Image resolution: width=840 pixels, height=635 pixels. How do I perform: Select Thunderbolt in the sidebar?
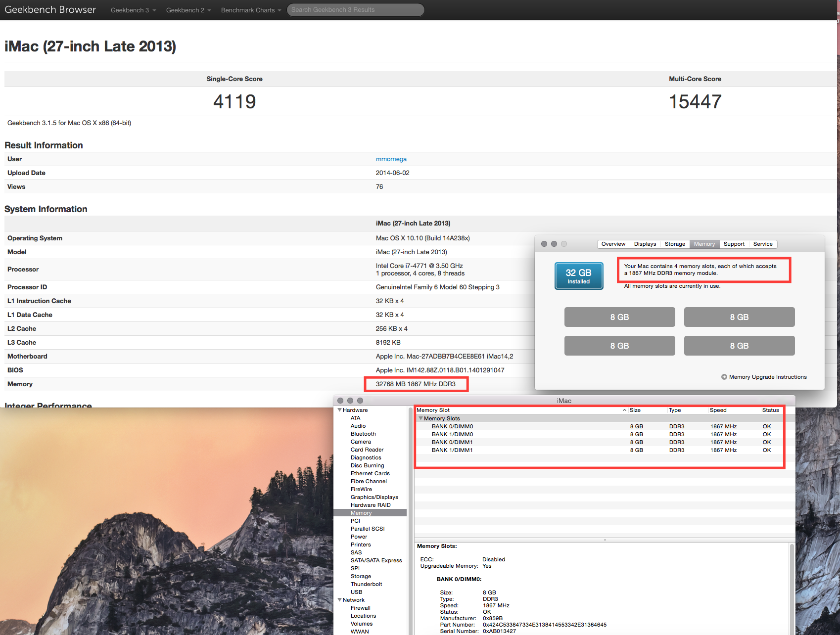pos(366,584)
